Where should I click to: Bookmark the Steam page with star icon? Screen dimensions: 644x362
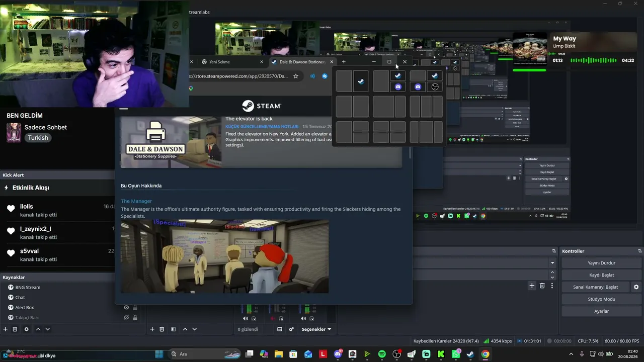(x=296, y=76)
